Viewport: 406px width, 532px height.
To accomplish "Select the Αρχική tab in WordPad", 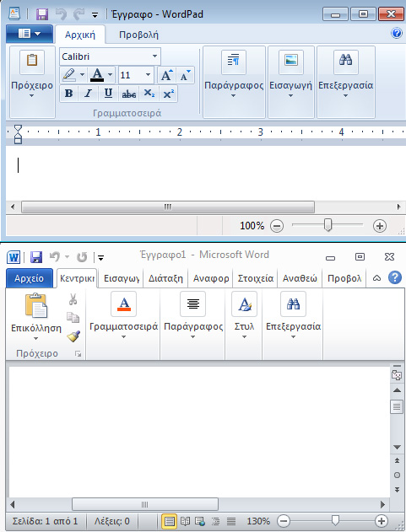I will (x=80, y=35).
